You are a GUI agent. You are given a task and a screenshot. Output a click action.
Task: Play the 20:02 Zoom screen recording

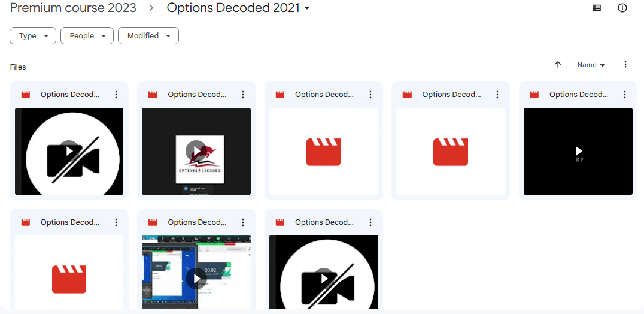pos(197,279)
